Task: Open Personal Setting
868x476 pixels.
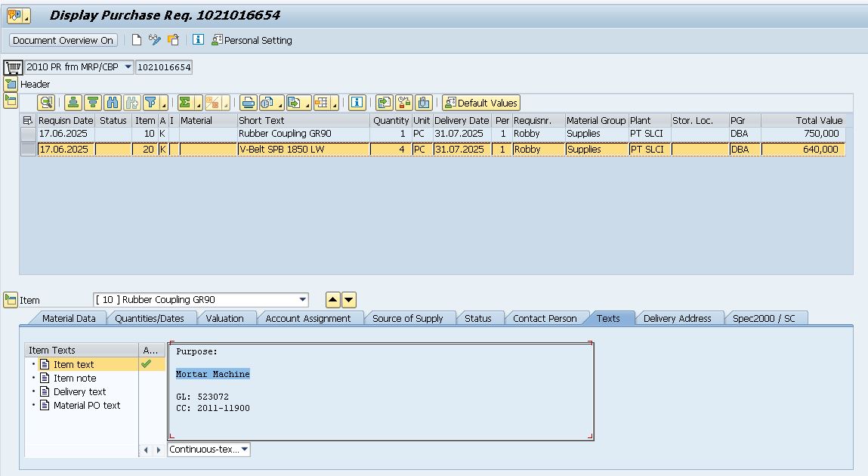Action: pos(252,40)
